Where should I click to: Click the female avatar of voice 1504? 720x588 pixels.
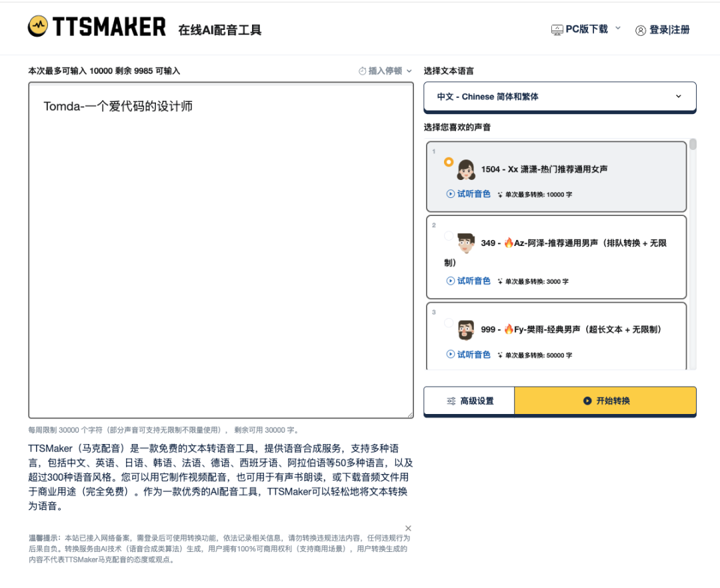tap(465, 169)
